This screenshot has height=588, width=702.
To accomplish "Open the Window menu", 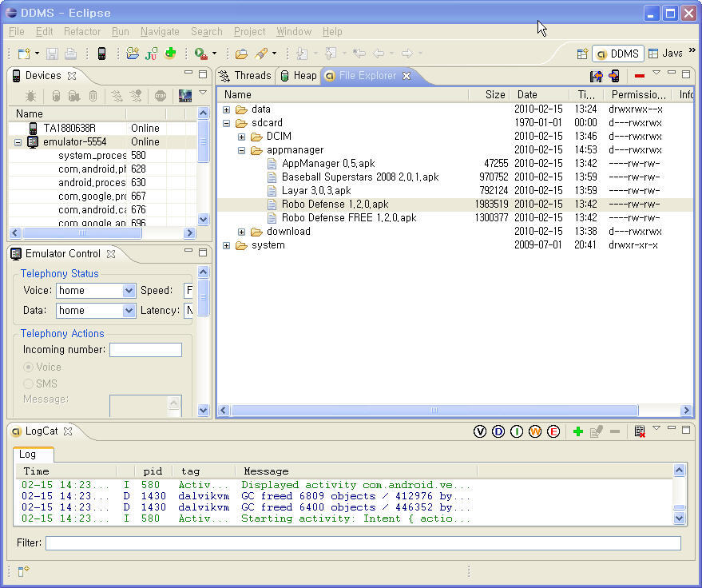I will tap(294, 32).
